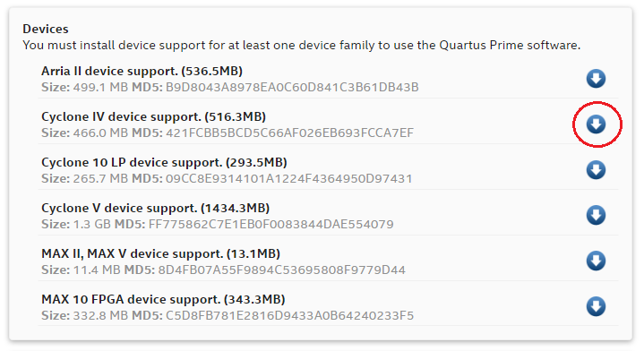644x351 pixels.
Task: Click the Cyclone IV MD5 hash 421FCBB5…
Action: pyautogui.click(x=289, y=133)
